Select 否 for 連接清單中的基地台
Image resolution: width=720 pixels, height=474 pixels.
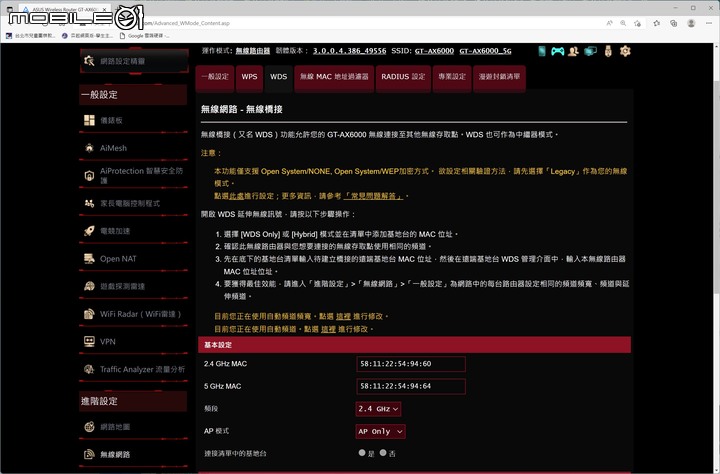coord(383,453)
